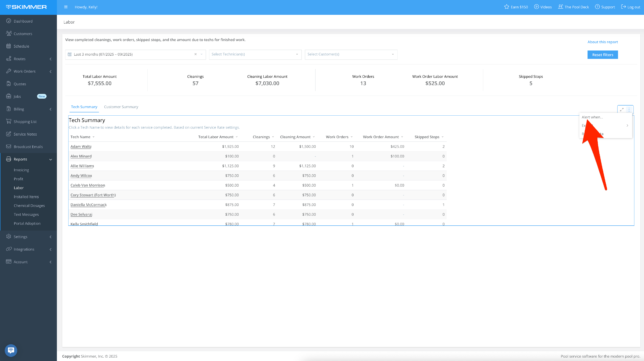Screen dimensions: 644x361
Task: Open the About this report link
Action: (x=603, y=42)
